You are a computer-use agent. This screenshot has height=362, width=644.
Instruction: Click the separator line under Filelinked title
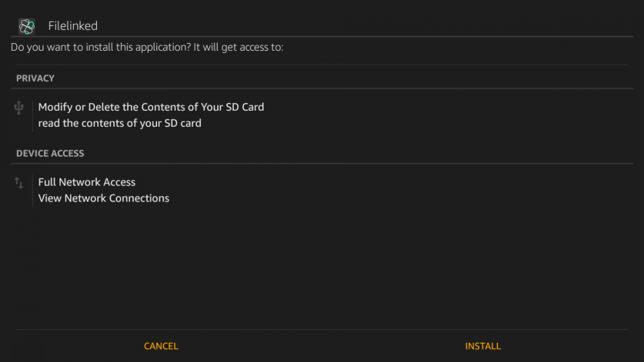[322, 36]
